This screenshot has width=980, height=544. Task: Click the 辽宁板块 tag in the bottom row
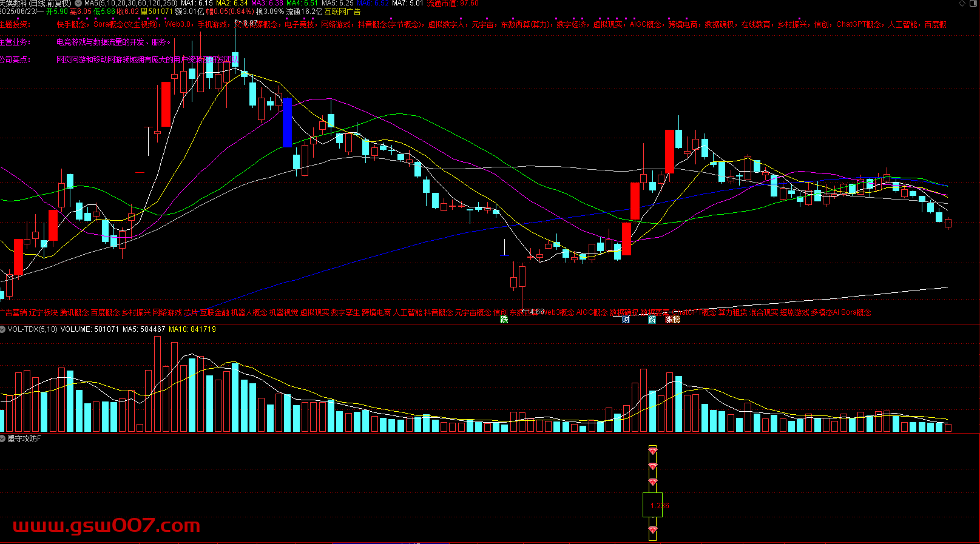tap(43, 313)
